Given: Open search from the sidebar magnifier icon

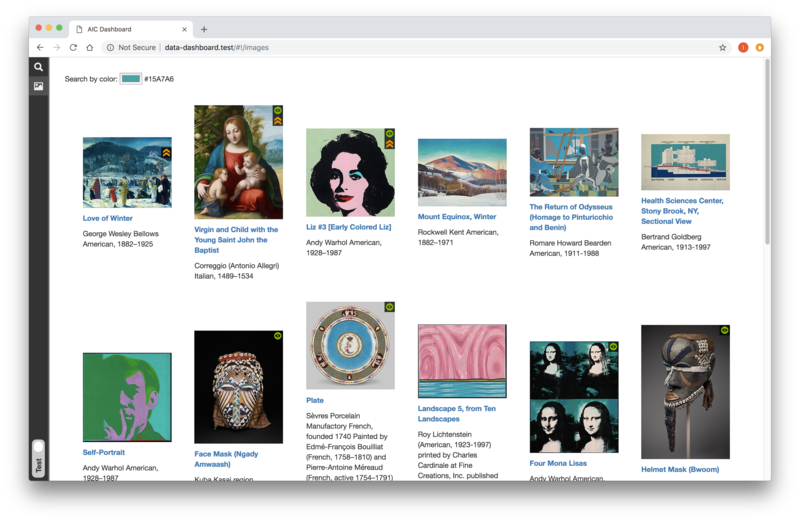Looking at the screenshot, I should click(38, 67).
